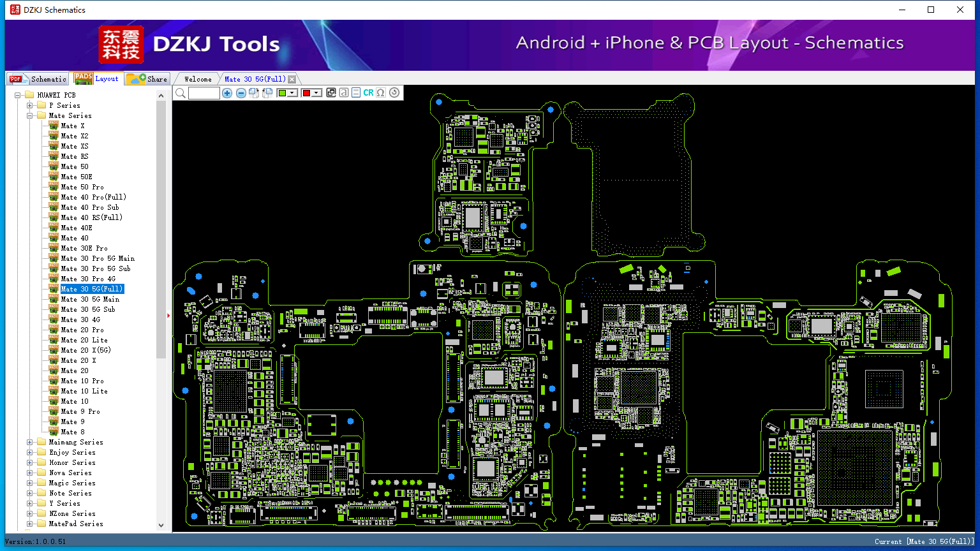Open the Mate X layout entry

tap(73, 126)
